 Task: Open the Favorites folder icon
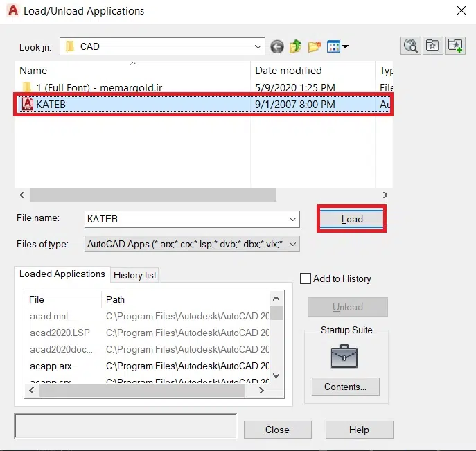click(x=432, y=46)
